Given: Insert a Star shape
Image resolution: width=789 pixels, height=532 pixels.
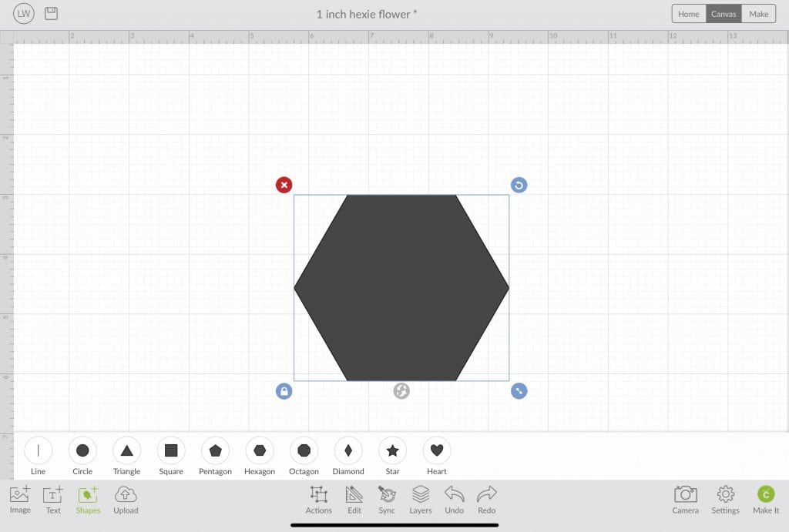Looking at the screenshot, I should click(x=392, y=457).
